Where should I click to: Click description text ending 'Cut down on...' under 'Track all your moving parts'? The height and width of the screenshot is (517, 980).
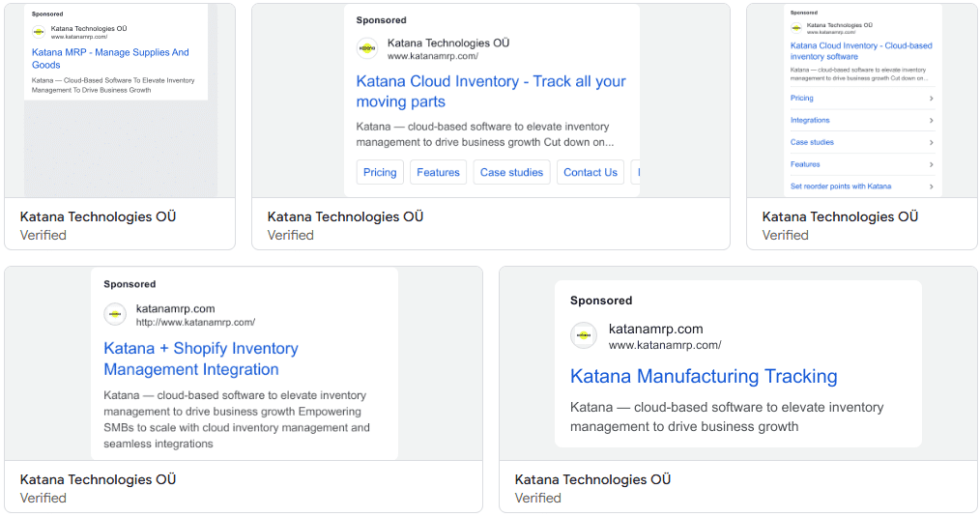click(x=485, y=134)
